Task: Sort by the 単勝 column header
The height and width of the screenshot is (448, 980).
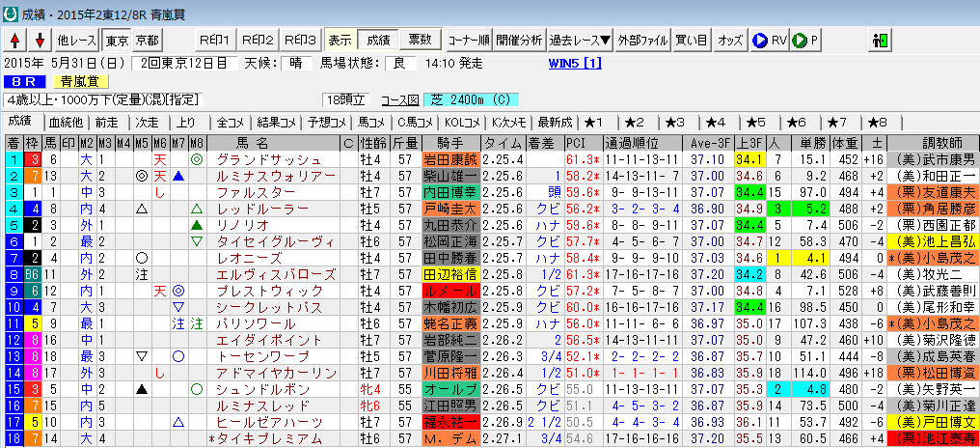Action: pyautogui.click(x=810, y=143)
